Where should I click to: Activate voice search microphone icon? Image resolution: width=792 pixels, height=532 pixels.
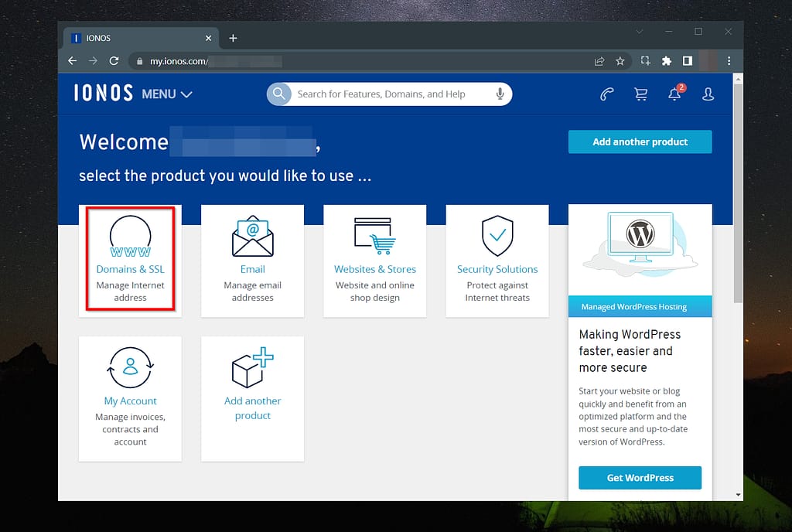[x=500, y=94]
